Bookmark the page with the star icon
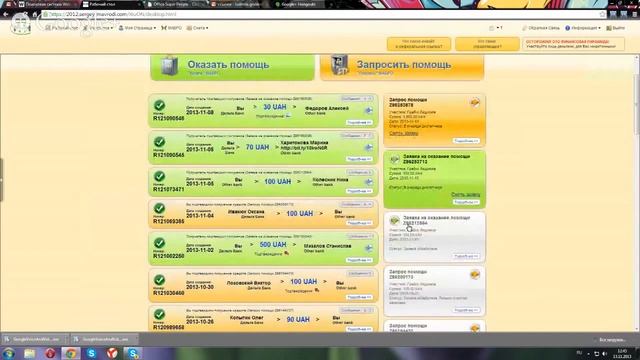 (x=602, y=14)
